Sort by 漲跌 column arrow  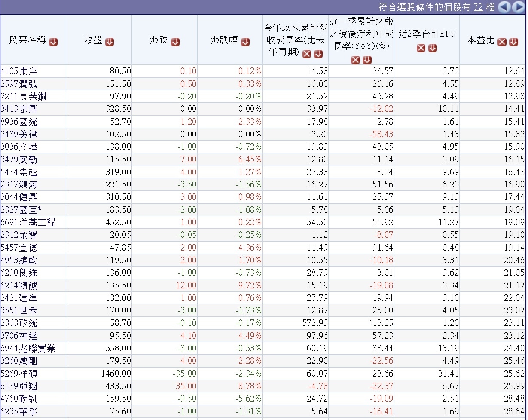pyautogui.click(x=175, y=42)
